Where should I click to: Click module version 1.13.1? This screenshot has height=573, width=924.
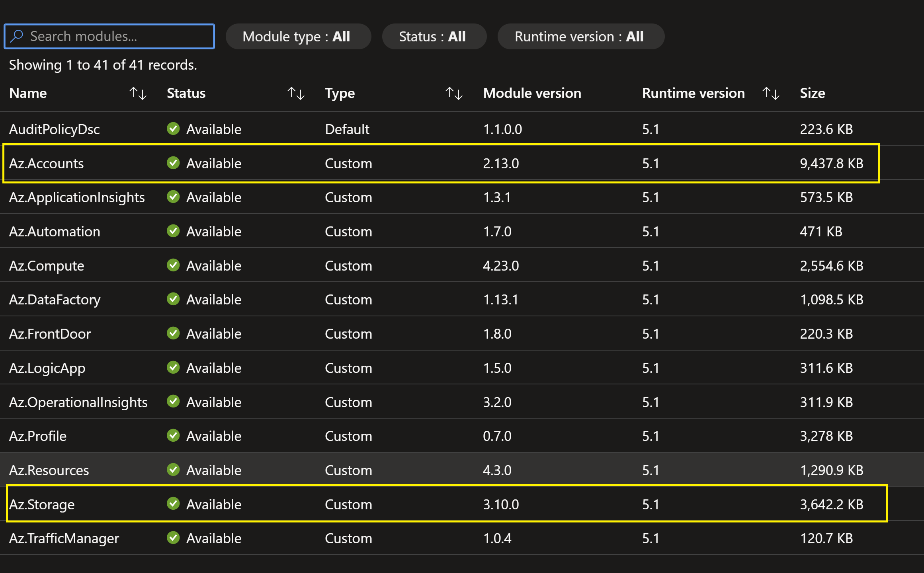click(500, 300)
